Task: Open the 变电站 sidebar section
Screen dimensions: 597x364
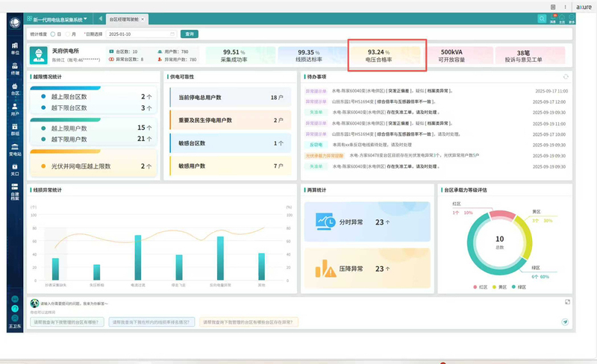Action: pyautogui.click(x=15, y=150)
